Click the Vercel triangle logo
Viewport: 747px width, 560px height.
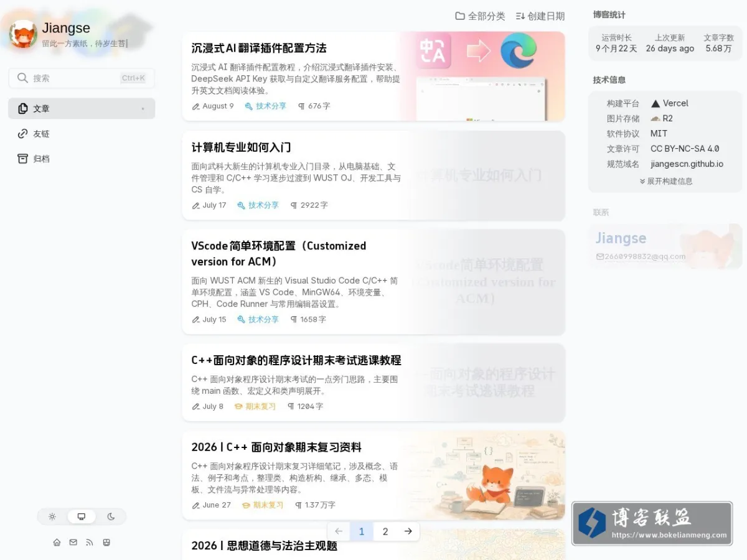coord(655,103)
